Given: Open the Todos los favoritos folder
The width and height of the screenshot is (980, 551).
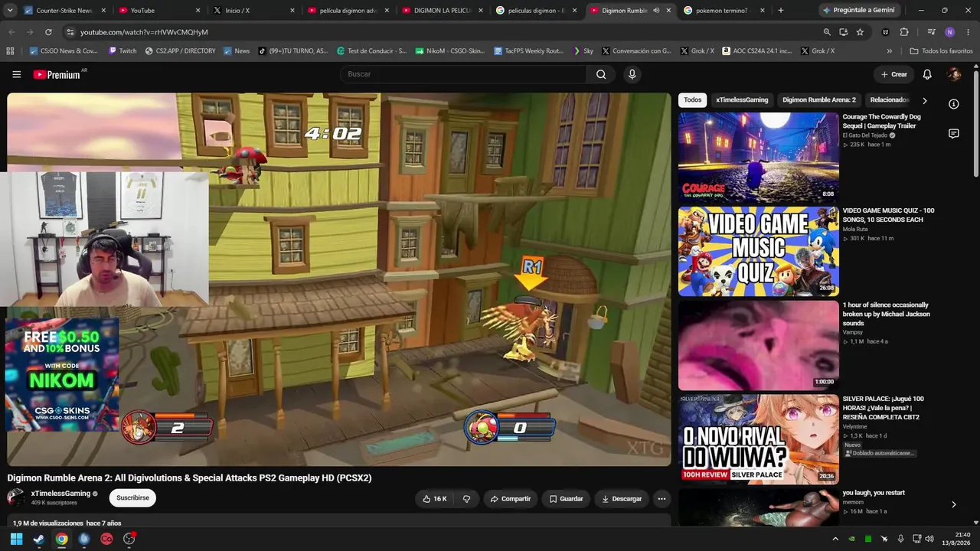Looking at the screenshot, I should tap(941, 51).
